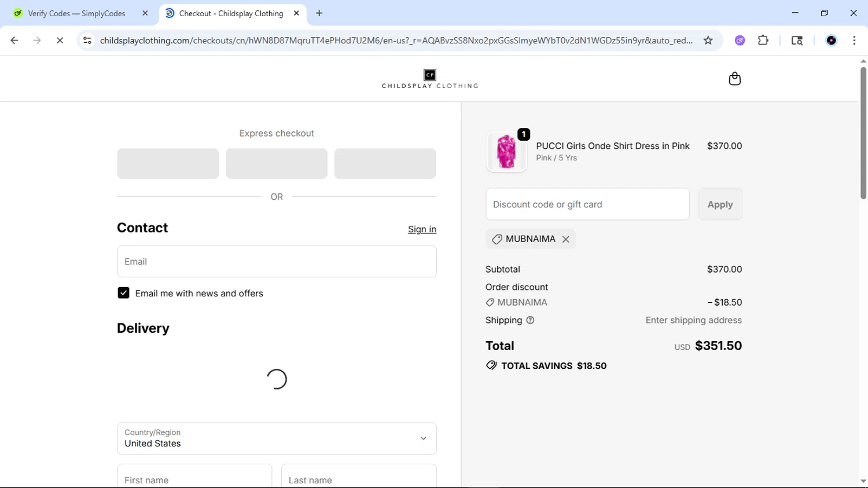Switch to the Checkout Childsplay Clothing tab
Image resolution: width=868 pixels, height=488 pixels.
232,13
